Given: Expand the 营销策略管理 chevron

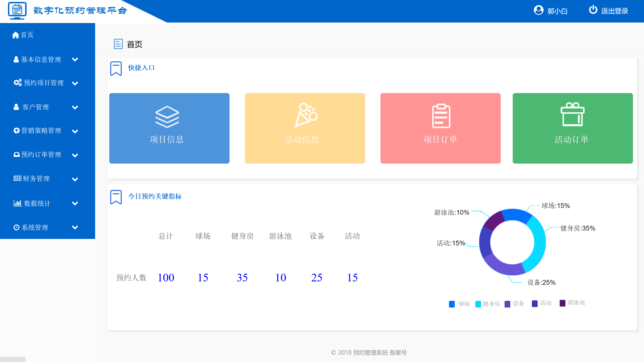Looking at the screenshot, I should click(x=75, y=131).
